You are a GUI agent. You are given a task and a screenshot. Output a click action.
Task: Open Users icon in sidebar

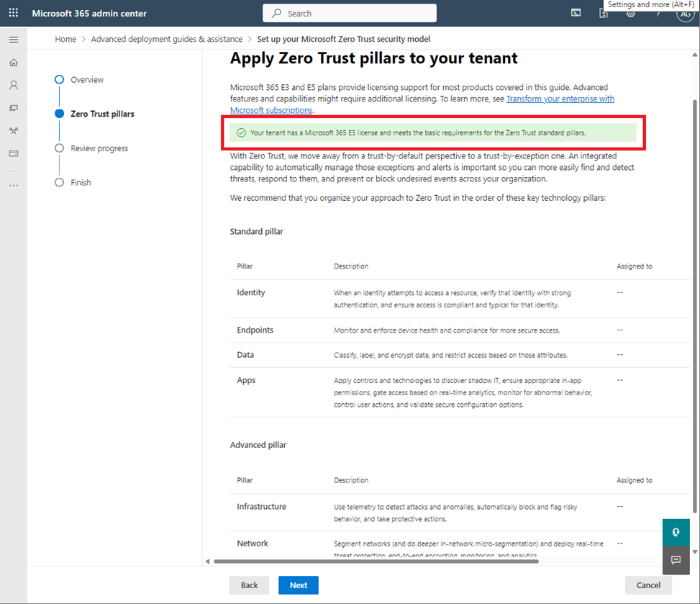coord(14,86)
